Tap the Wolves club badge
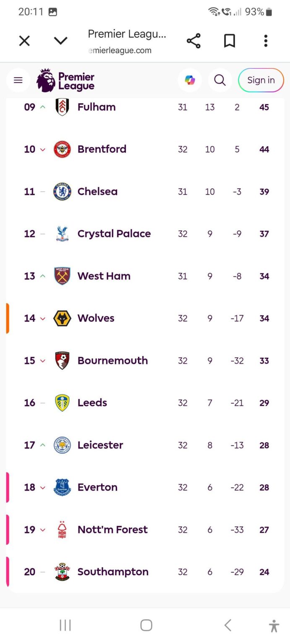 pyautogui.click(x=62, y=318)
